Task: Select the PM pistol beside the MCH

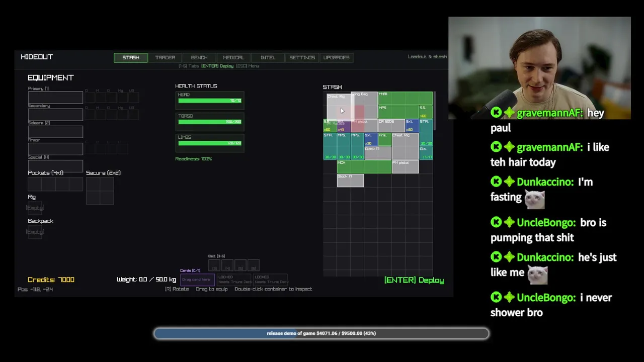Action: pos(406,167)
